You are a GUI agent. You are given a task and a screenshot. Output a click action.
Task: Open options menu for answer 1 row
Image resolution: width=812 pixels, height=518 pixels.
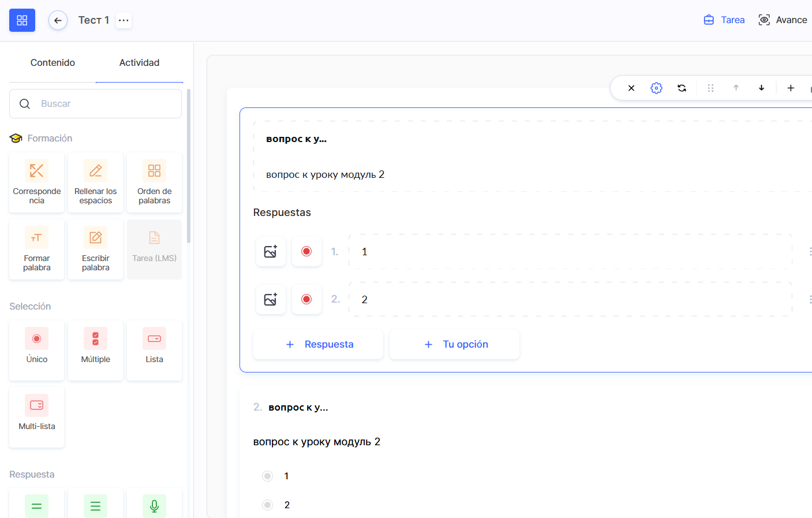click(x=809, y=252)
